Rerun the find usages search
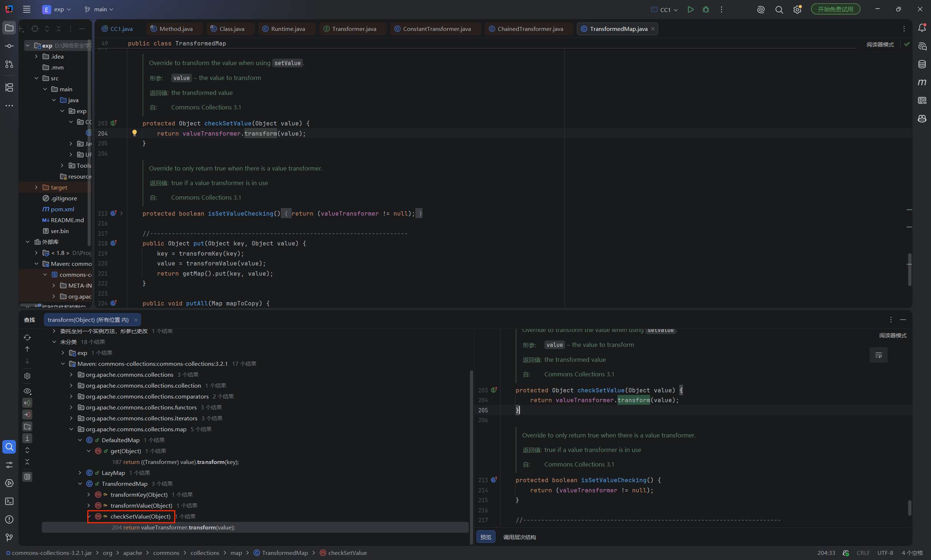Image resolution: width=931 pixels, height=560 pixels. [27, 337]
